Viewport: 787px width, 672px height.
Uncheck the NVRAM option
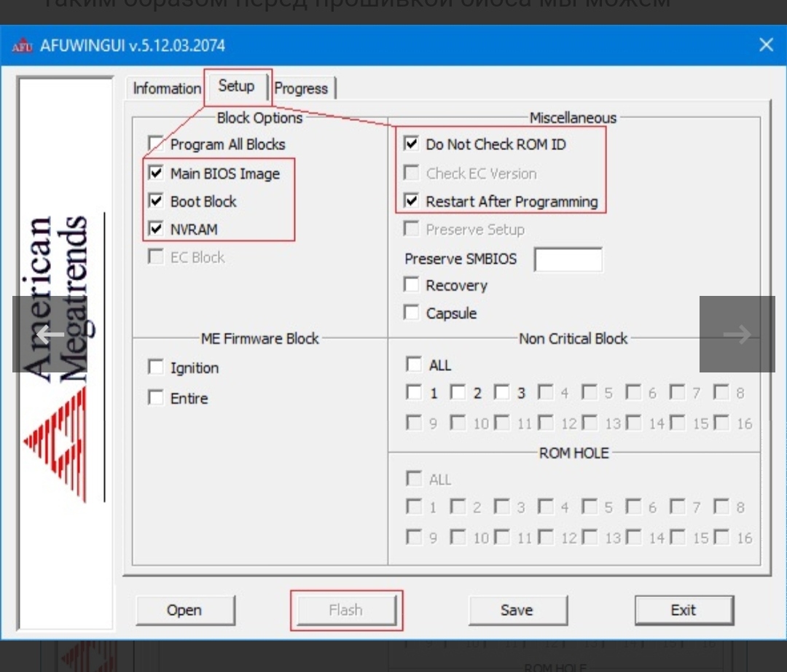tap(156, 229)
